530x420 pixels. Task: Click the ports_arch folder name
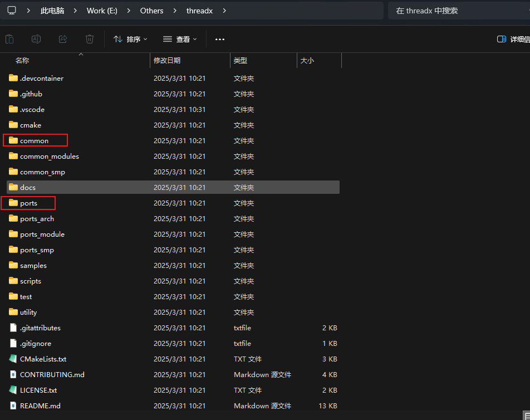click(37, 219)
